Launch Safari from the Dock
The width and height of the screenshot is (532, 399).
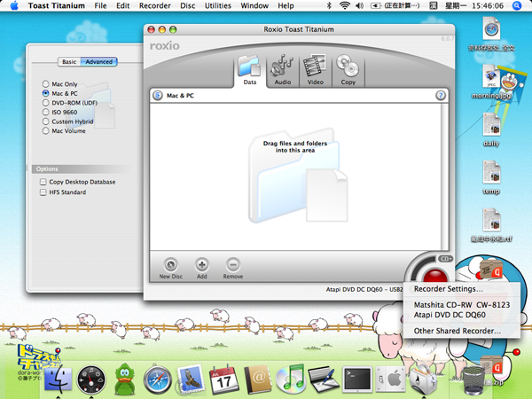pos(158,379)
